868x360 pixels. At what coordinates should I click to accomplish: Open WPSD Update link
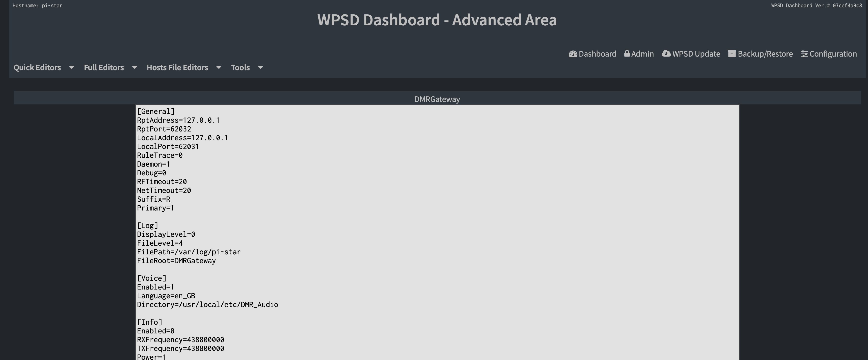691,54
